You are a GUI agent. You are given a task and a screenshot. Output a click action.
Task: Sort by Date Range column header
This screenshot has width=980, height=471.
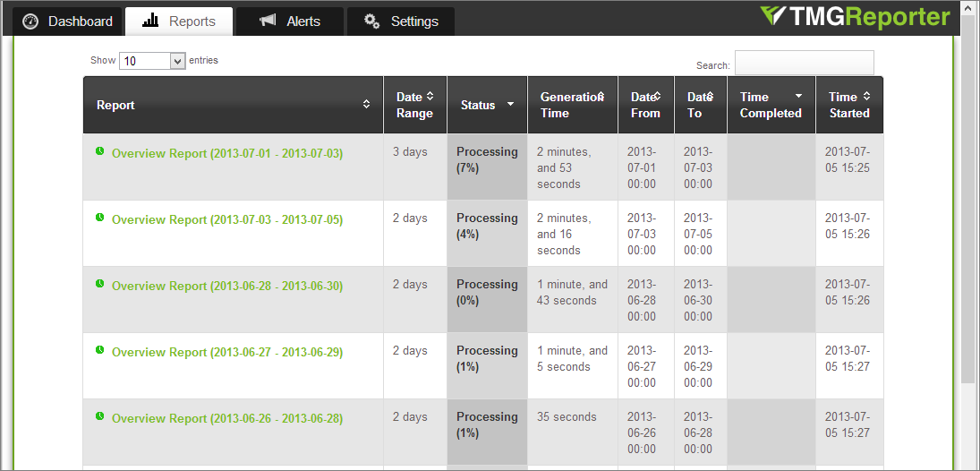414,105
